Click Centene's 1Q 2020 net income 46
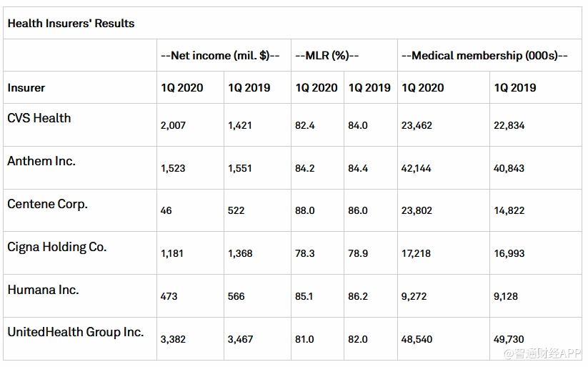Screen dimensions: 588x367 [166, 210]
